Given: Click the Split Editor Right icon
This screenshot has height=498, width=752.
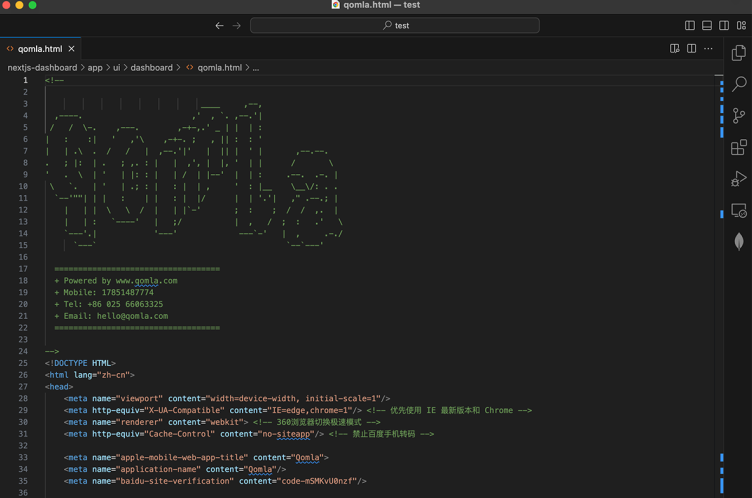Looking at the screenshot, I should point(691,48).
